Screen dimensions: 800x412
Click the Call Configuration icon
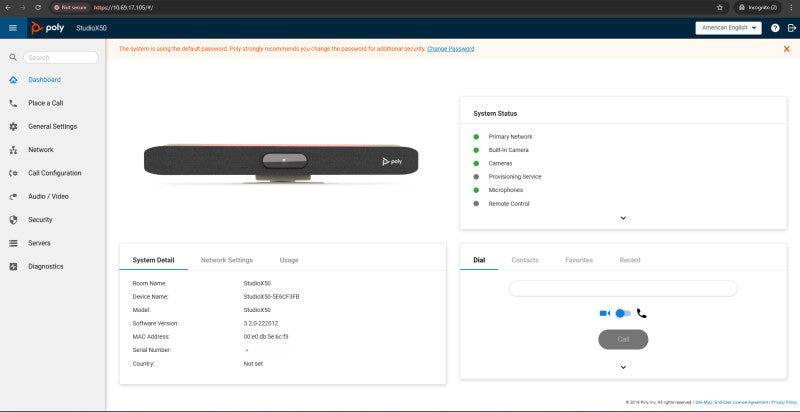pyautogui.click(x=13, y=173)
